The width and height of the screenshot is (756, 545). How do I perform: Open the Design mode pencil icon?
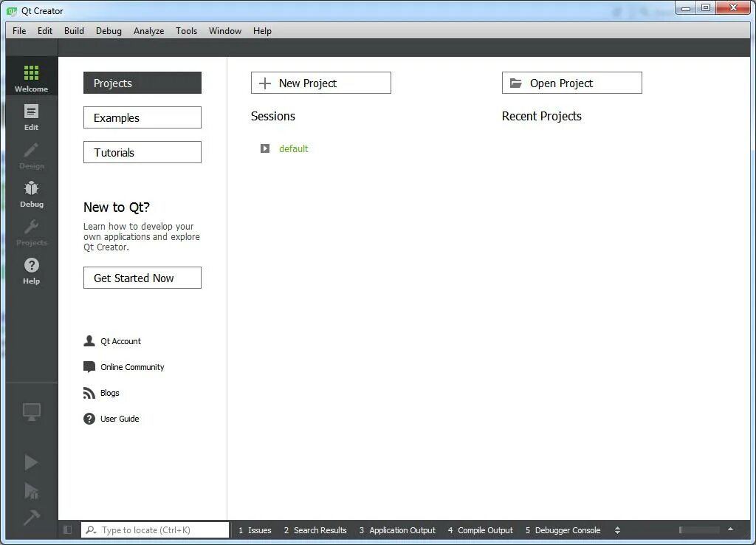(x=31, y=150)
